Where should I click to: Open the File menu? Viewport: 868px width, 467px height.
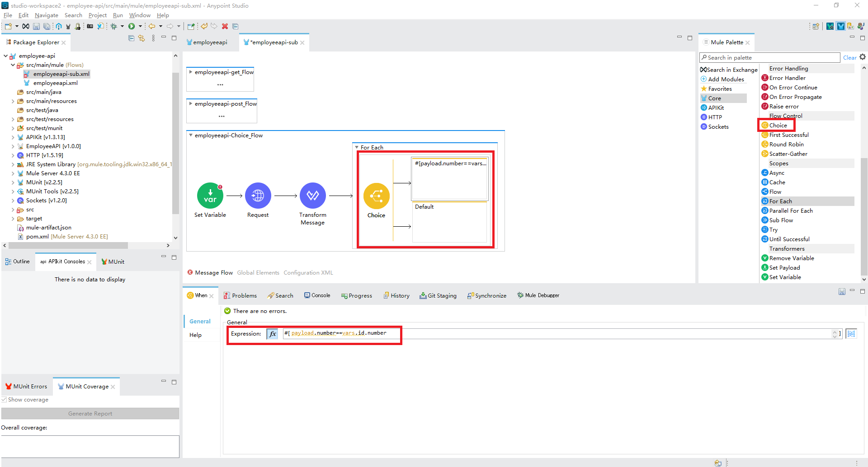[8, 15]
